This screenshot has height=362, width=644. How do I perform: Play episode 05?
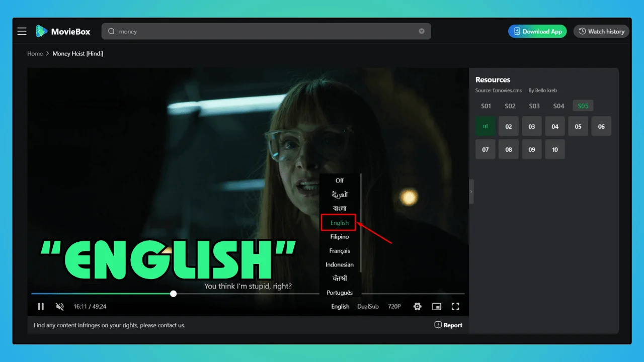578,126
